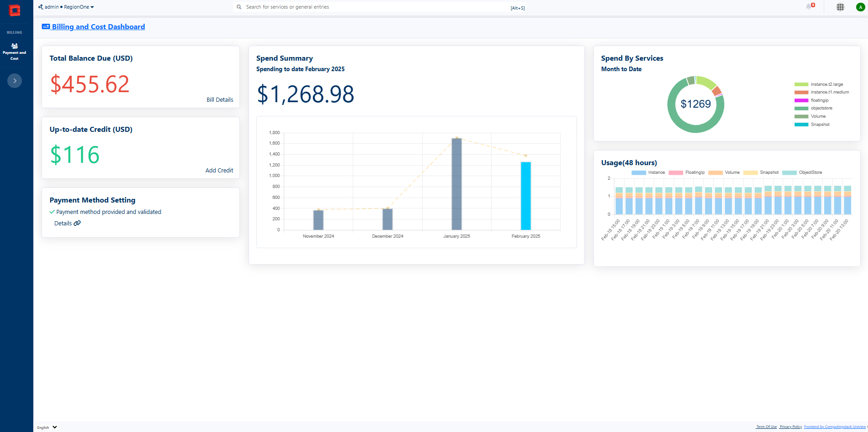
Task: Click the search field for services
Action: pos(379,7)
